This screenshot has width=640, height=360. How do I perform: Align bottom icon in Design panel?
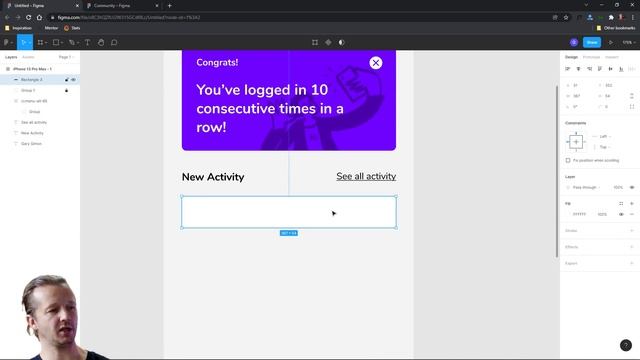[x=621, y=69]
